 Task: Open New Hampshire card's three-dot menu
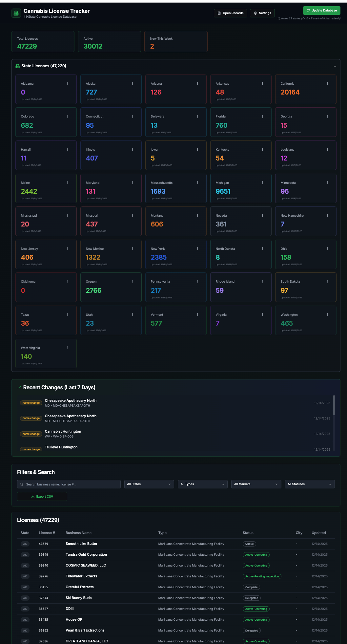click(327, 216)
